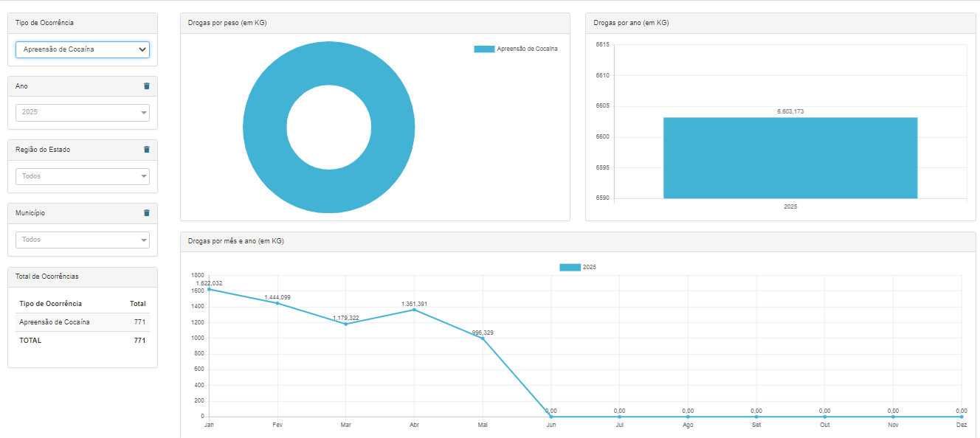This screenshot has width=980, height=438.
Task: Click the Mar data point on line chart
Action: point(346,324)
